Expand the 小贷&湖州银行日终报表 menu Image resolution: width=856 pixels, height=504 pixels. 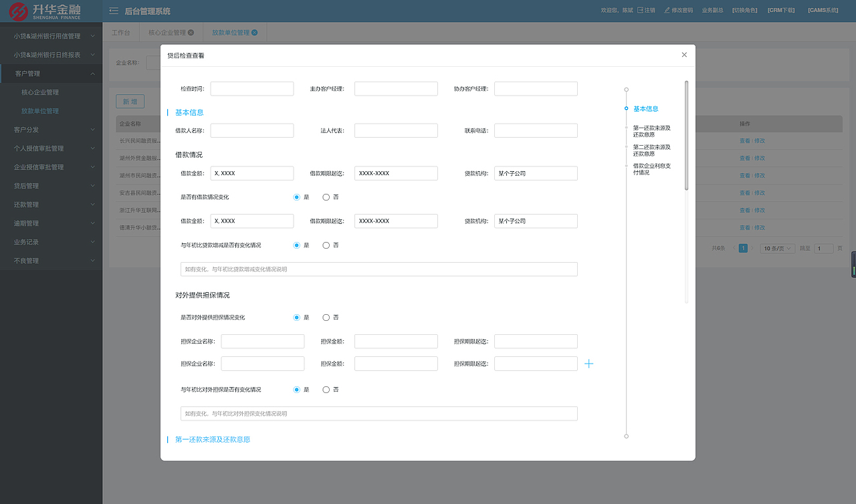51,55
